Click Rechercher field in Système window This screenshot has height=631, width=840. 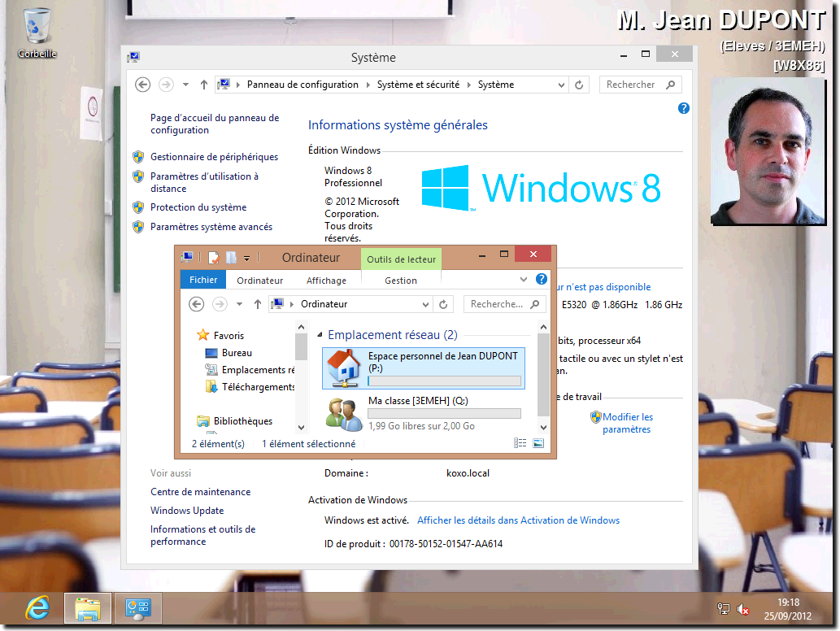[x=641, y=85]
